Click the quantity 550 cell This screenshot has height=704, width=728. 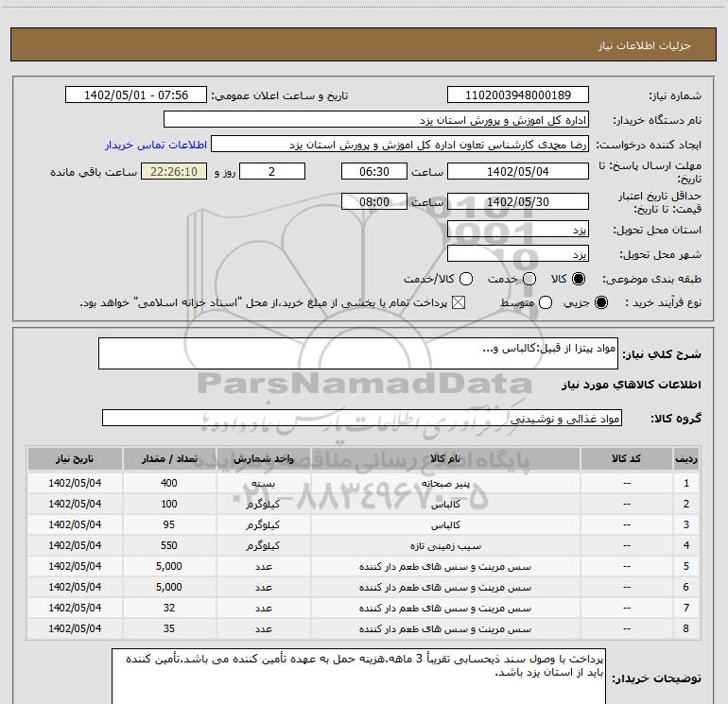(x=169, y=546)
